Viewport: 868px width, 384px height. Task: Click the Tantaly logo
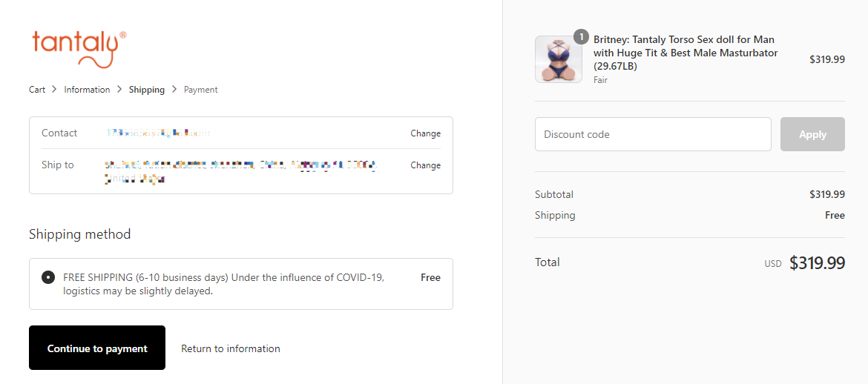pyautogui.click(x=79, y=49)
